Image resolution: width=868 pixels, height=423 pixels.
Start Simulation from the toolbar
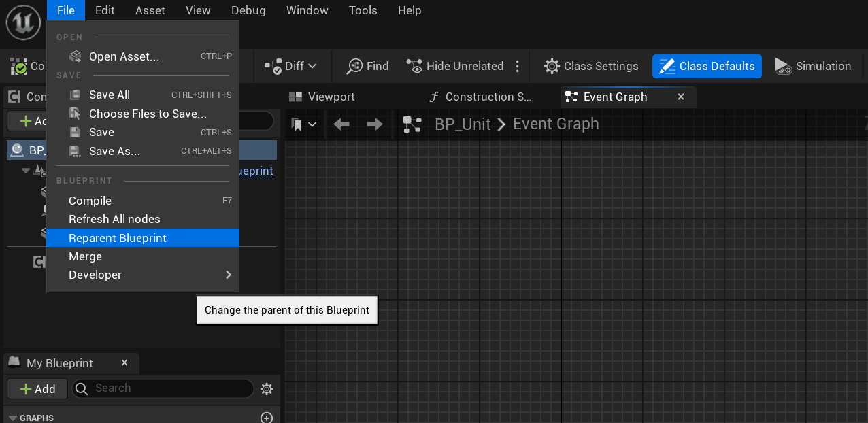coord(813,66)
